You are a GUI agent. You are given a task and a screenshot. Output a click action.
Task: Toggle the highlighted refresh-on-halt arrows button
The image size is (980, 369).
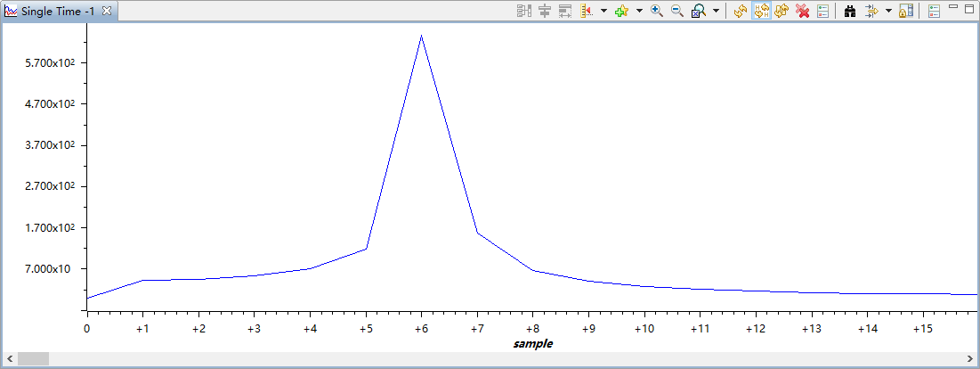click(x=761, y=11)
